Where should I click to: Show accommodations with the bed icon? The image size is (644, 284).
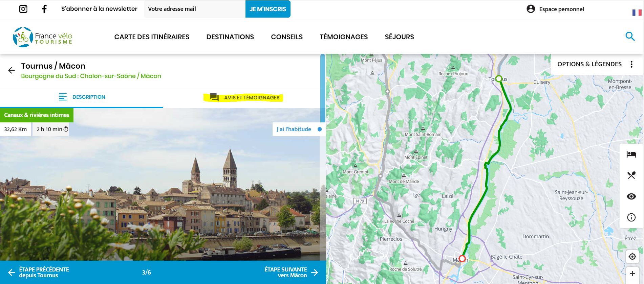tap(631, 155)
